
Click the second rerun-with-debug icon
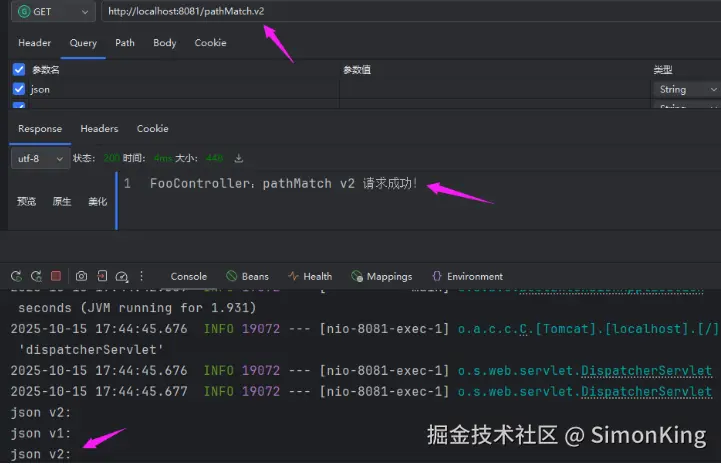[x=36, y=276]
